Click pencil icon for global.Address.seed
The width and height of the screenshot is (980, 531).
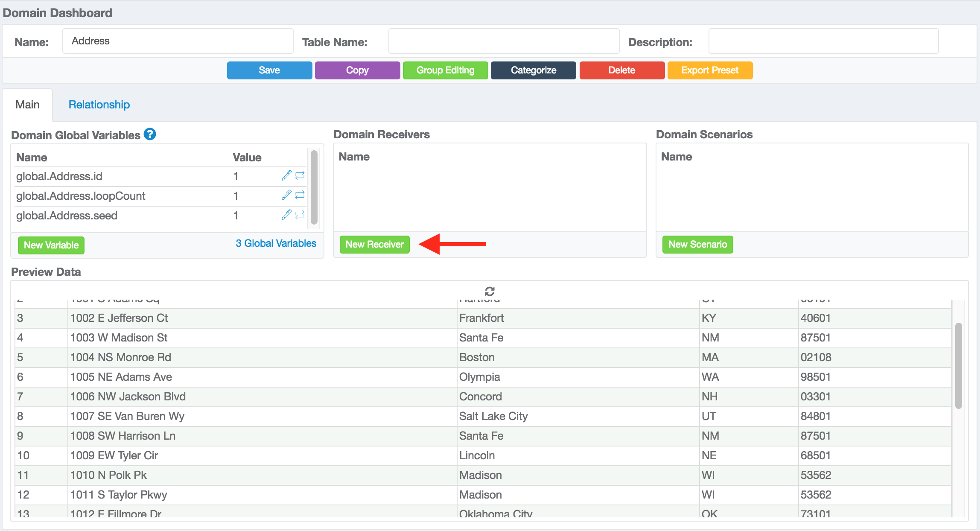(x=286, y=215)
